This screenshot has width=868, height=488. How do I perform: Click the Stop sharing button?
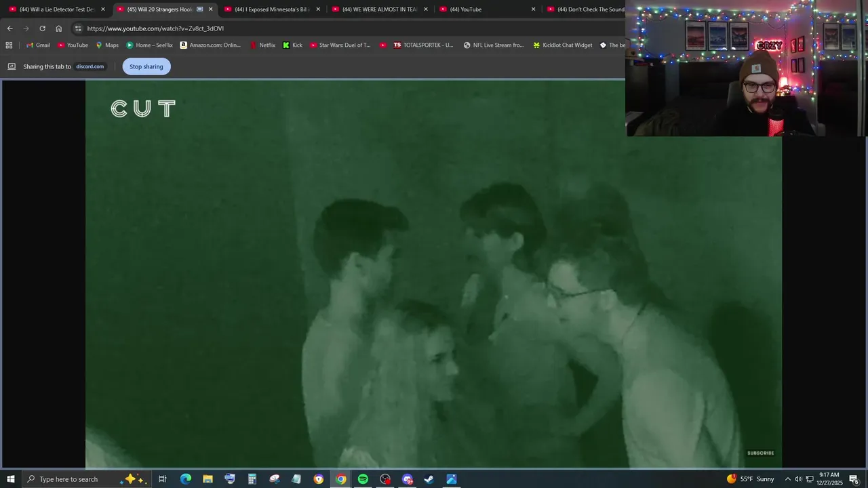coord(146,66)
